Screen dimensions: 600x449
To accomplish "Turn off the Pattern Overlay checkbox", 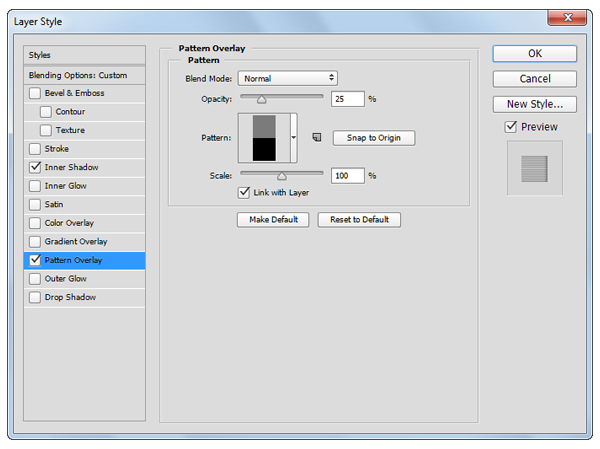I will (x=36, y=260).
